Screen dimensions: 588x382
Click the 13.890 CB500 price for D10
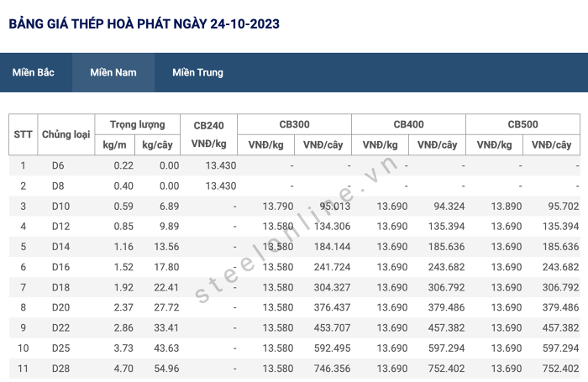point(507,207)
